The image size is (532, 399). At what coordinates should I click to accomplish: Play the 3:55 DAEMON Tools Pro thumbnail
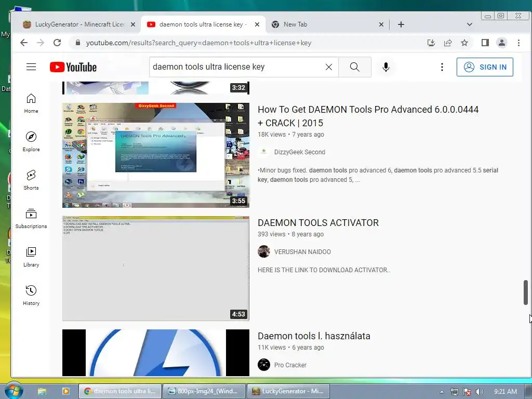click(156, 155)
